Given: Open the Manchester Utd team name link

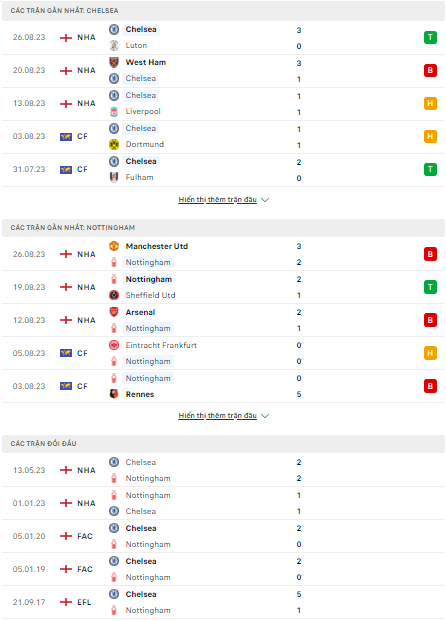Looking at the screenshot, I should [x=157, y=246].
